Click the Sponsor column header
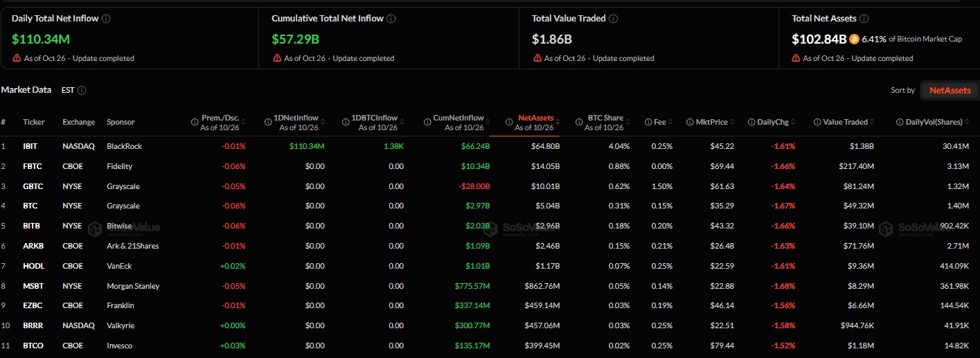980x358 pixels. click(121, 122)
